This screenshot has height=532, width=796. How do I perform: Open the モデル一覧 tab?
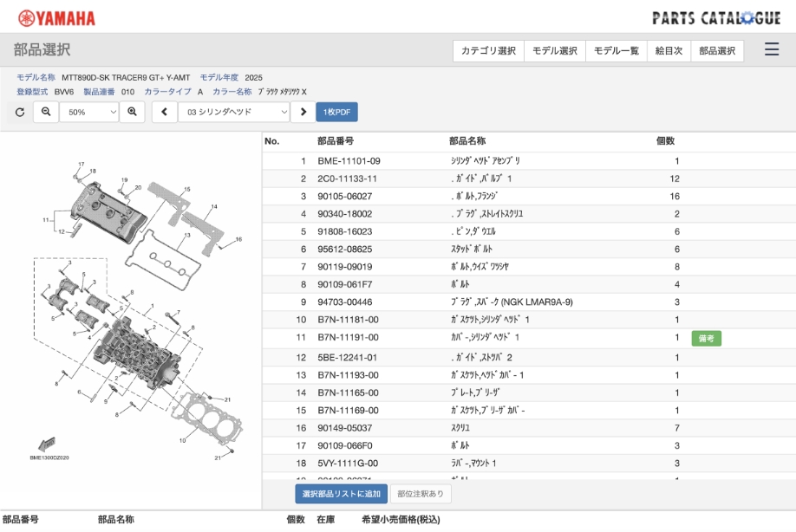click(616, 51)
